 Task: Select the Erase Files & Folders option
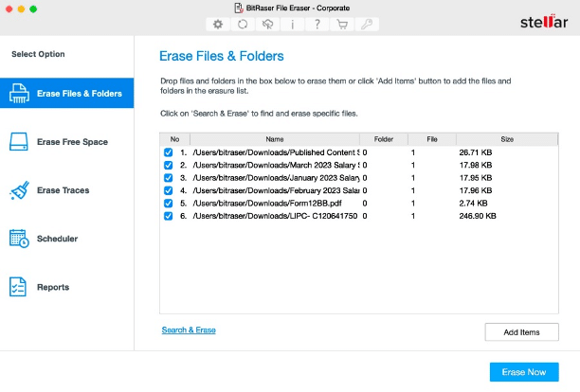point(67,93)
